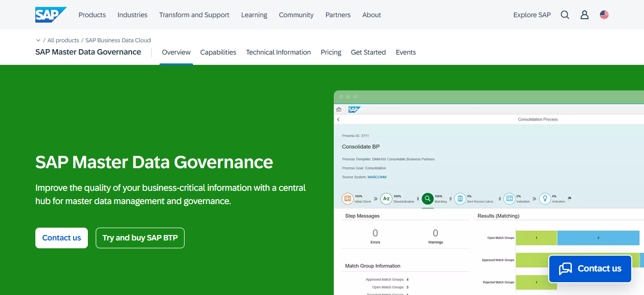This screenshot has height=295, width=644.
Task: Open the Validation process step
Action: point(508,199)
